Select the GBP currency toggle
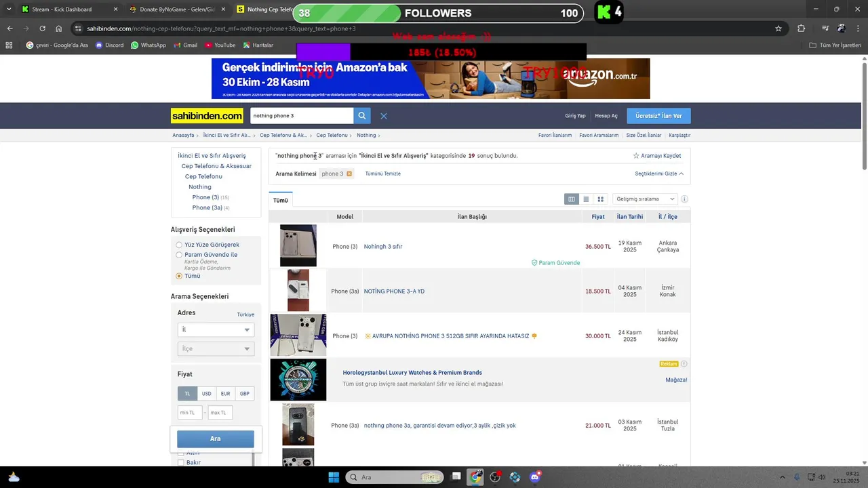 tap(244, 394)
